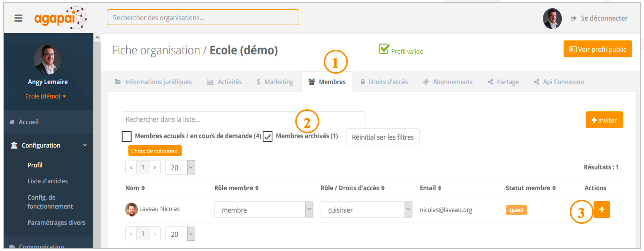Select Profil in the sidebar
Image resolution: width=644 pixels, height=251 pixels.
tap(35, 165)
